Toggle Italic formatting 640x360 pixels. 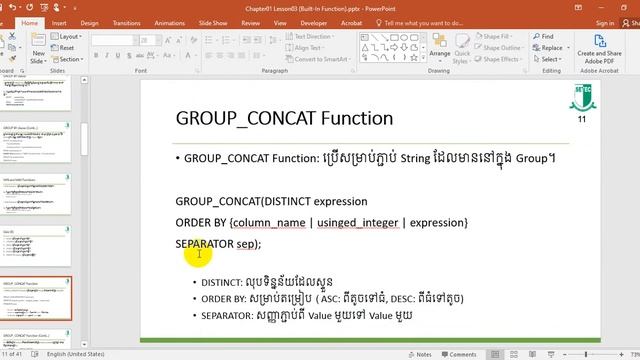107,55
